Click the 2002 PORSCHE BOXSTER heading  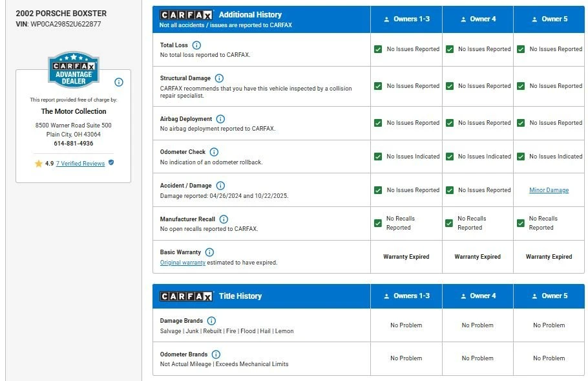pos(61,13)
